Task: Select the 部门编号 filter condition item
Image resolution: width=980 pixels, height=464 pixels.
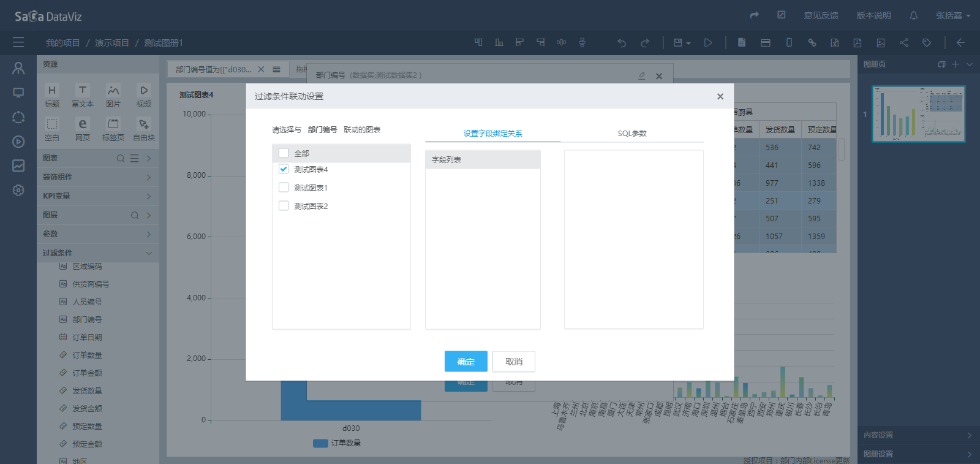Action: pos(87,319)
